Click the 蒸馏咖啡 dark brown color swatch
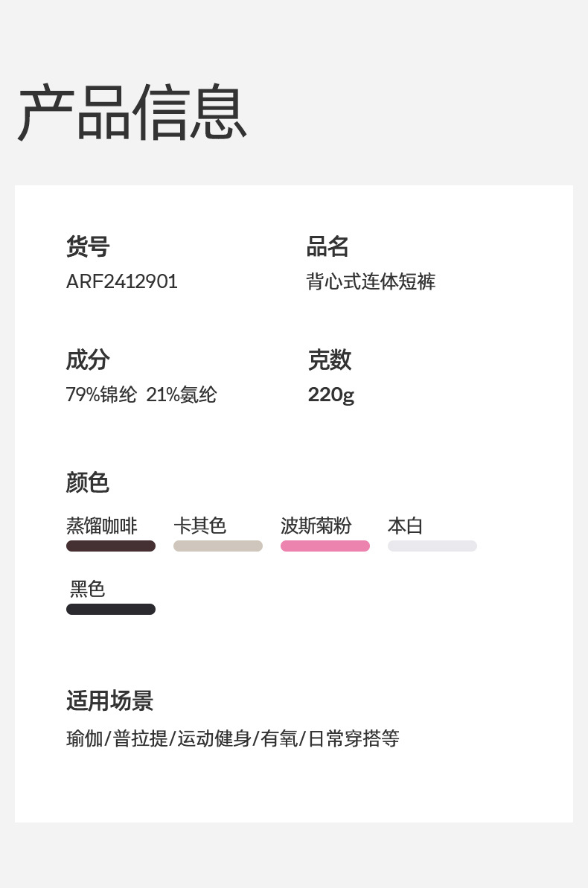This screenshot has width=588, height=888. click(111, 546)
